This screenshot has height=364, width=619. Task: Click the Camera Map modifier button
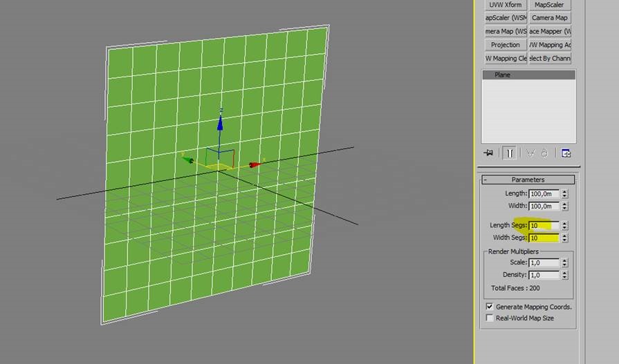pos(550,18)
